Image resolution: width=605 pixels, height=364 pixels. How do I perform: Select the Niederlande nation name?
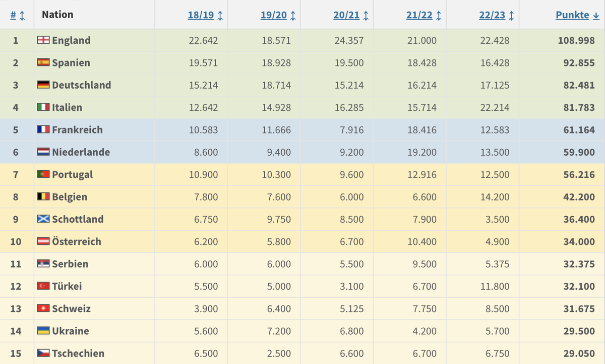pyautogui.click(x=81, y=152)
